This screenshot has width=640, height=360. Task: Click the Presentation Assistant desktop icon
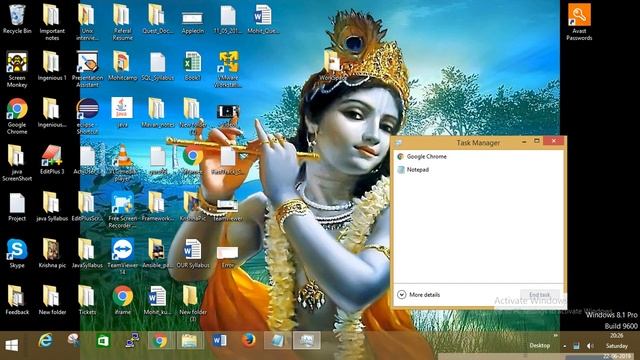click(87, 69)
